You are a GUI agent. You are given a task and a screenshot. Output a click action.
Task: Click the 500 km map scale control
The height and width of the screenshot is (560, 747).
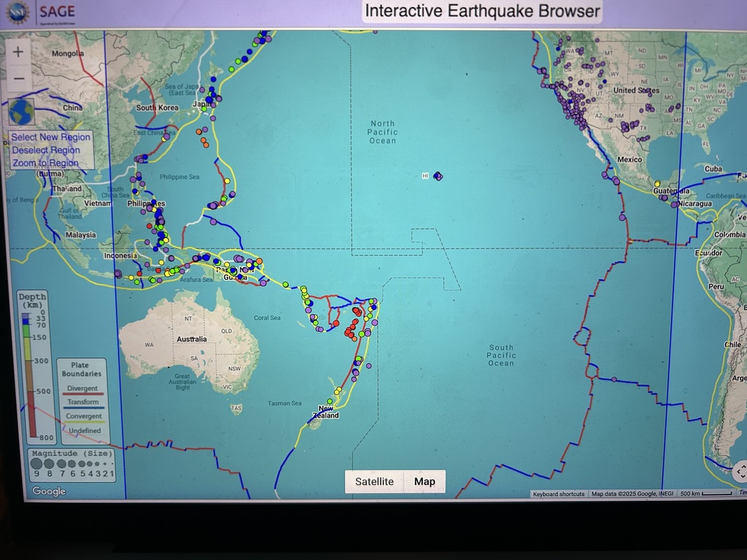tap(705, 494)
